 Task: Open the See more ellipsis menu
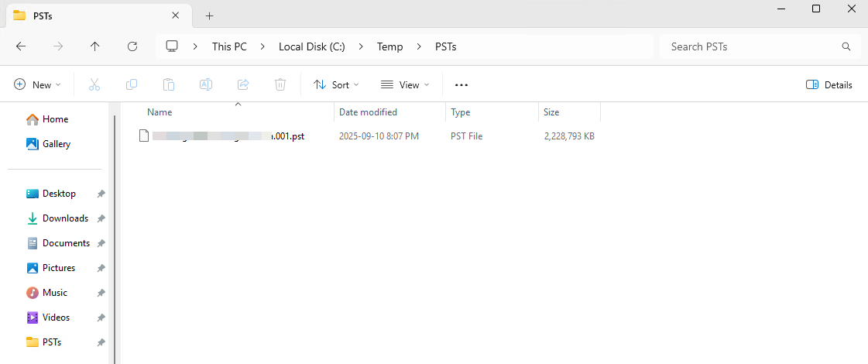tap(461, 85)
